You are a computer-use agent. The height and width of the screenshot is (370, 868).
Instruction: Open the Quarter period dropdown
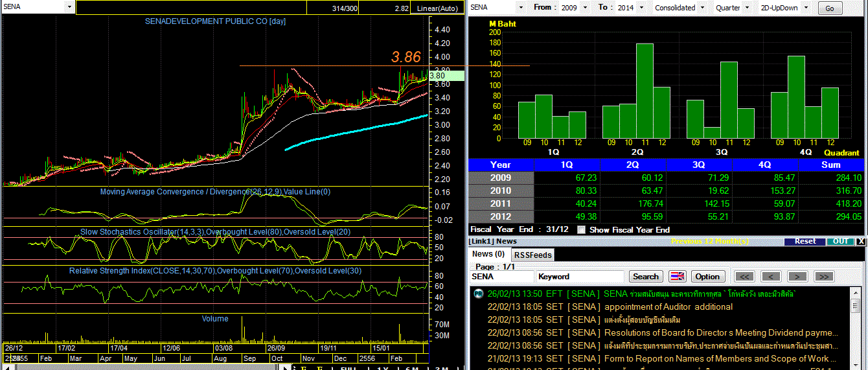pyautogui.click(x=747, y=7)
